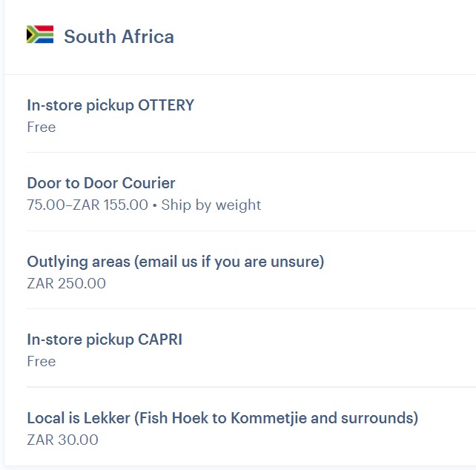
Task: Click the Free price under OTTERY pickup
Action: coord(42,127)
